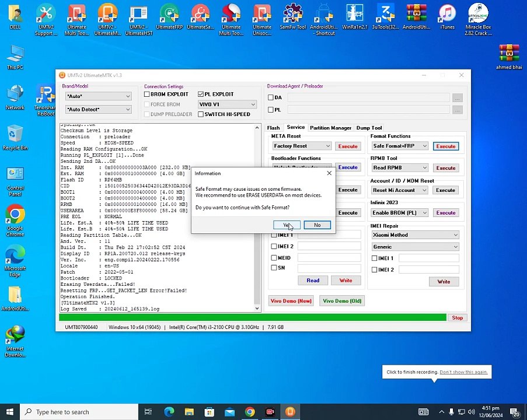This screenshot has width=527, height=420.
Task: Click Microsoft Store icon in taskbar
Action: point(210,412)
